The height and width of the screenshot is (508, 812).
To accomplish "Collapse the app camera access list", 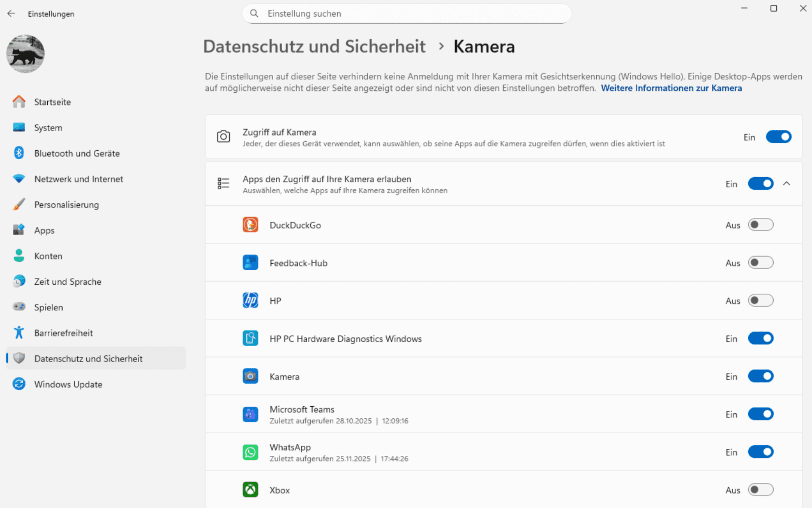I will pos(787,184).
